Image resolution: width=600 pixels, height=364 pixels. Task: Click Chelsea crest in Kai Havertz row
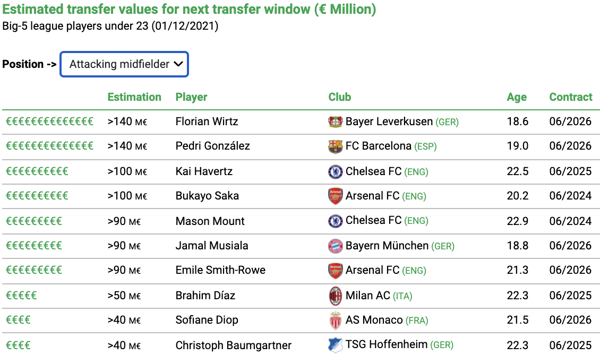pos(336,172)
